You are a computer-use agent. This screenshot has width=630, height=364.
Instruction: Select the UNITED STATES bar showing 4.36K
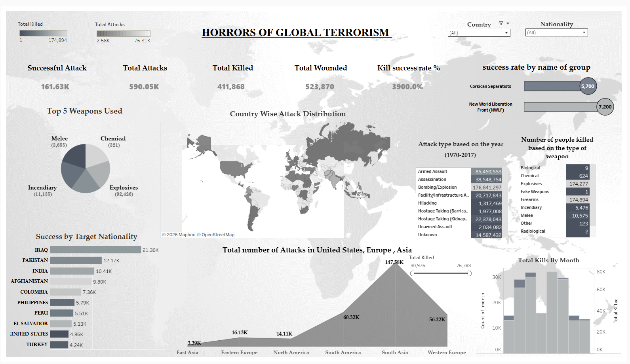pos(59,334)
